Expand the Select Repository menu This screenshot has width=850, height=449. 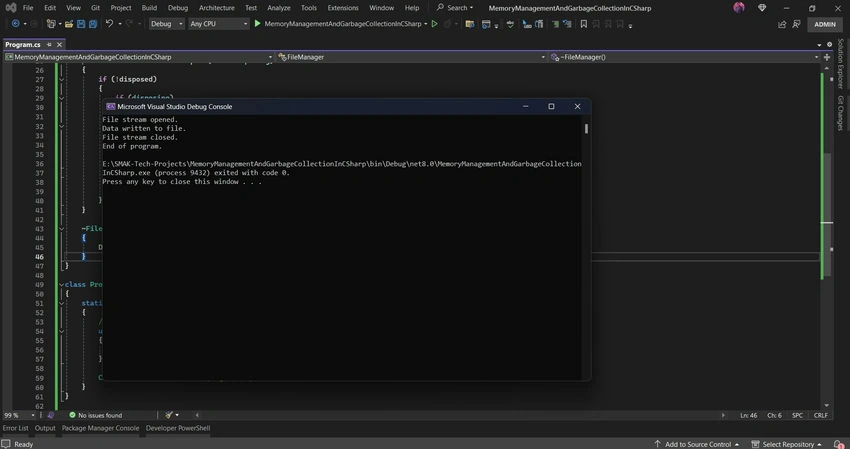pos(786,444)
